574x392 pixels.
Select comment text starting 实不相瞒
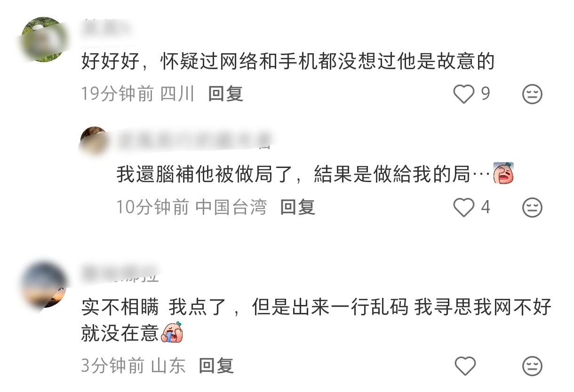click(316, 320)
